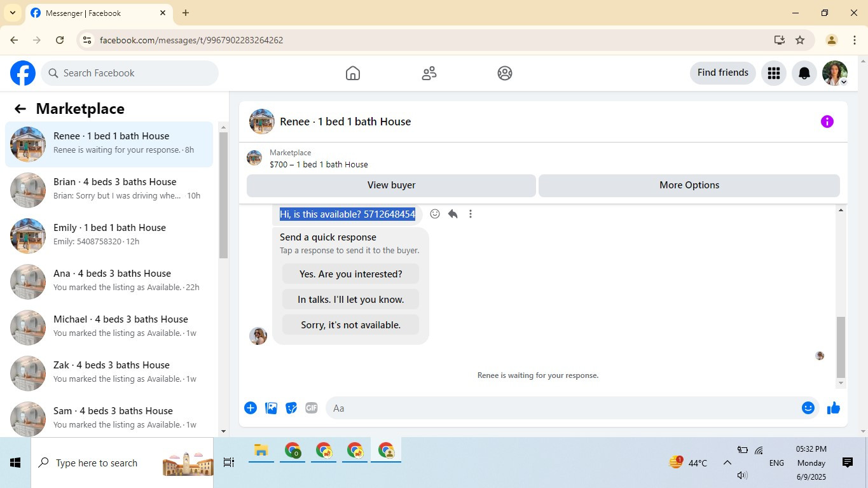868x488 pixels.
Task: Send quick response 'Yes. Are you interested?'
Action: click(x=351, y=274)
